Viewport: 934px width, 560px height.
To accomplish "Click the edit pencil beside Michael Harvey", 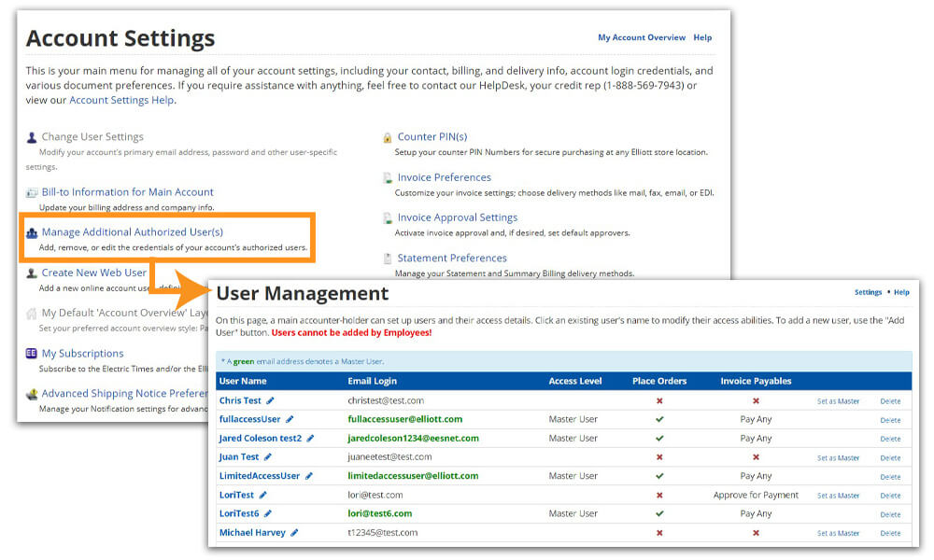I will point(294,533).
